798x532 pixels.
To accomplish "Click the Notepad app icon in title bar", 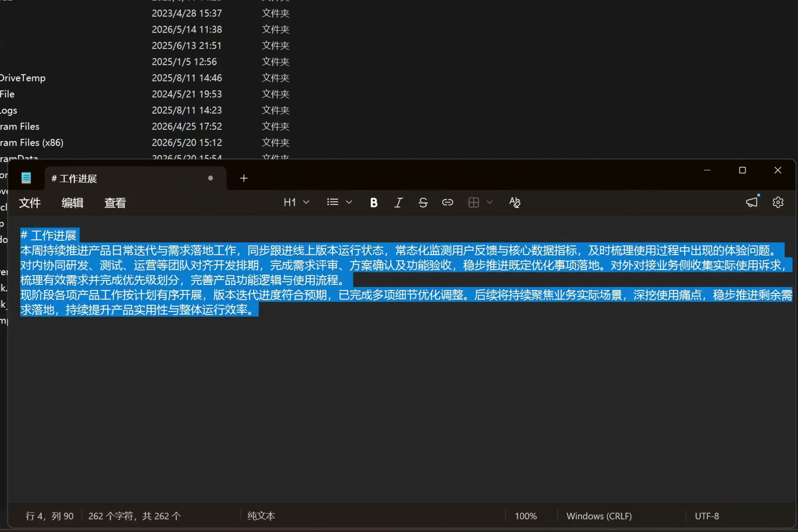I will 26,178.
